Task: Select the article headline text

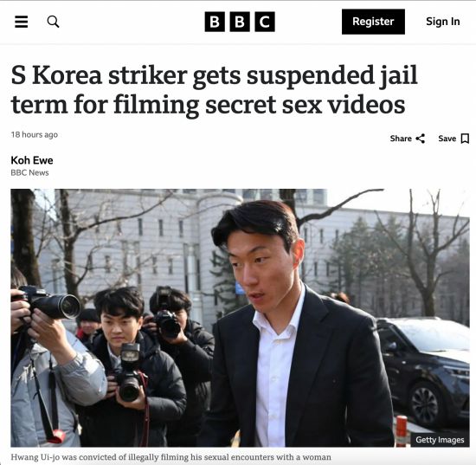Action: tap(214, 89)
